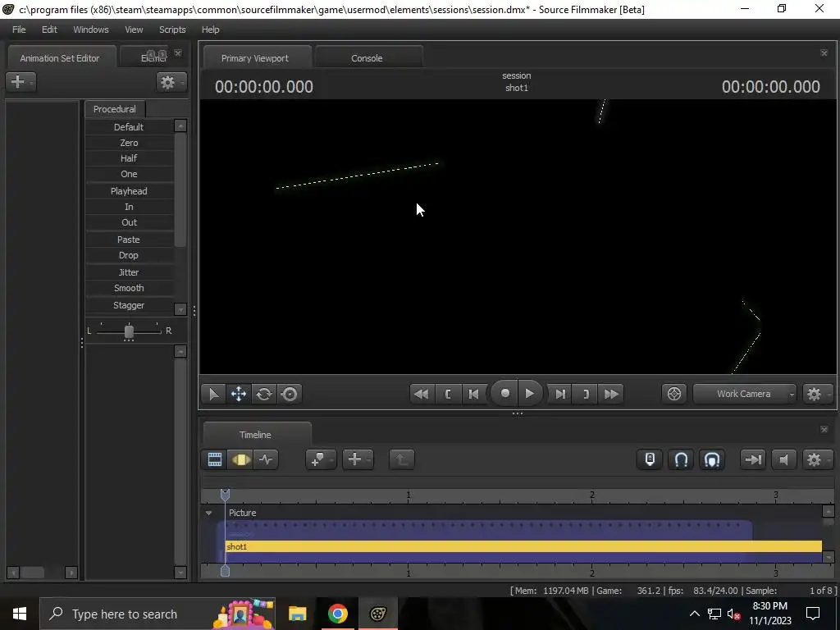840x630 pixels.
Task: Toggle frame snapping magnet icon
Action: tap(712, 459)
